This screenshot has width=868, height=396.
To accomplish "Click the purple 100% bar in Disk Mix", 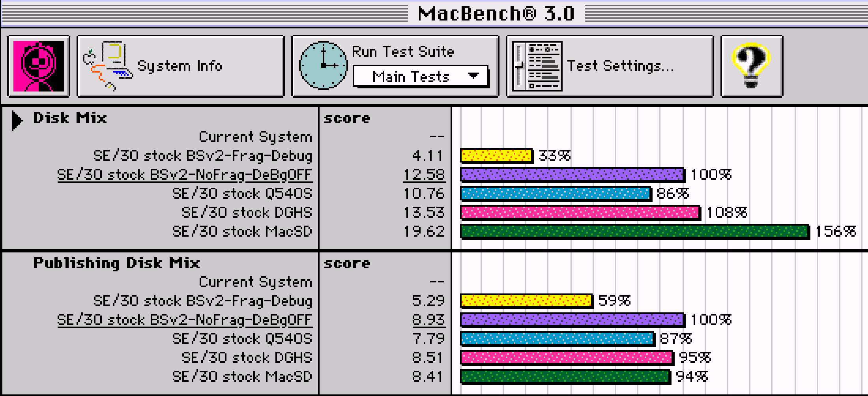I will [x=573, y=175].
